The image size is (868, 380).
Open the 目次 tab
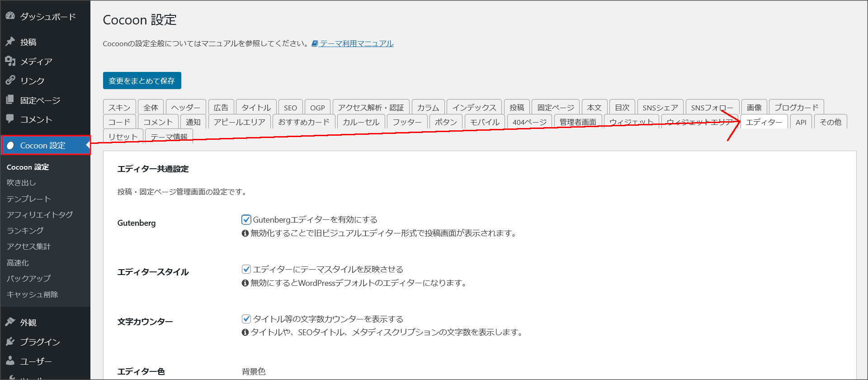[x=622, y=107]
